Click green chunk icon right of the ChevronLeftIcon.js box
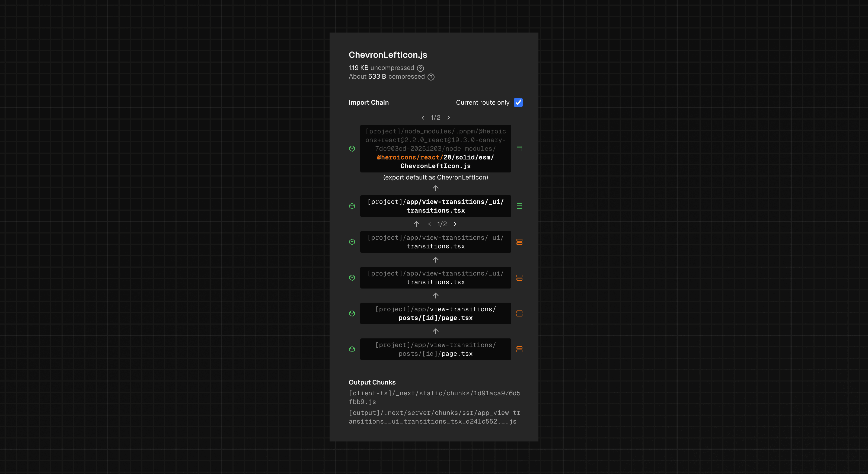The image size is (868, 474). tap(519, 148)
